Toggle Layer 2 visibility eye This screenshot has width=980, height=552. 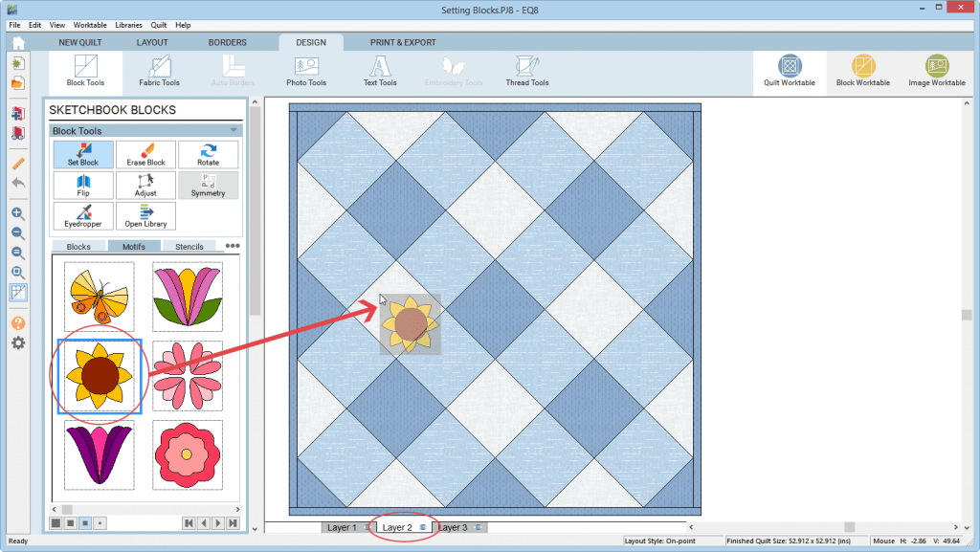[x=422, y=528]
